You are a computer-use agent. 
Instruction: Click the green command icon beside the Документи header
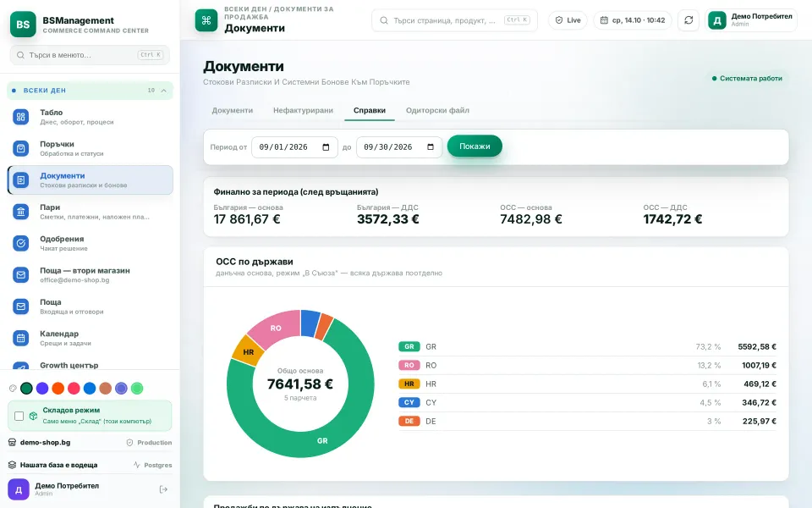[x=206, y=20]
